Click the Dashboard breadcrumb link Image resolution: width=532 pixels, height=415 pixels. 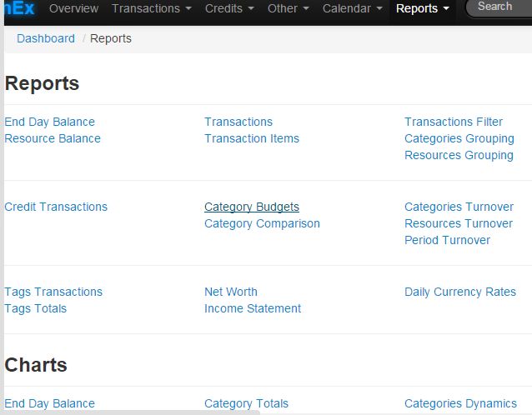46,38
